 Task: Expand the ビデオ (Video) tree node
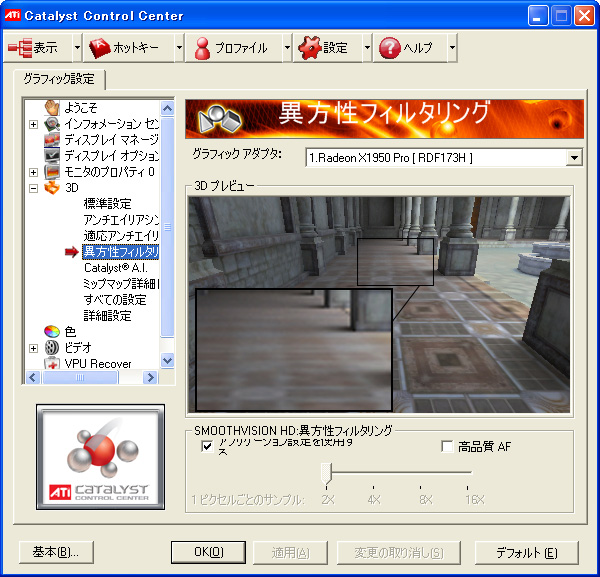coord(34,348)
